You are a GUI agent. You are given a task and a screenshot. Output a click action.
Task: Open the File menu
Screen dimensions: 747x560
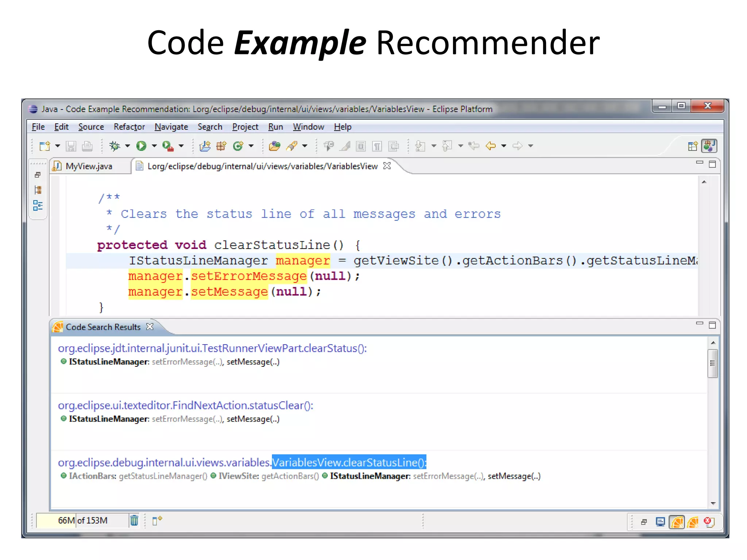tap(38, 127)
